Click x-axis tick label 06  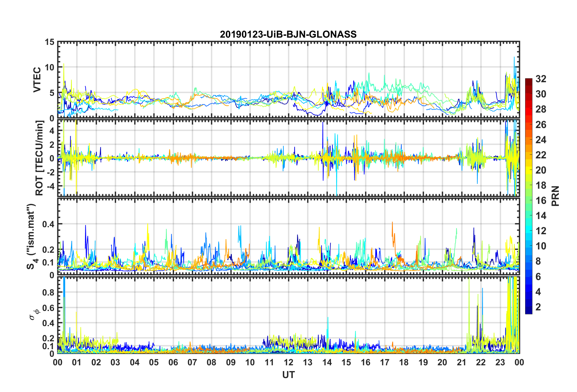(173, 362)
